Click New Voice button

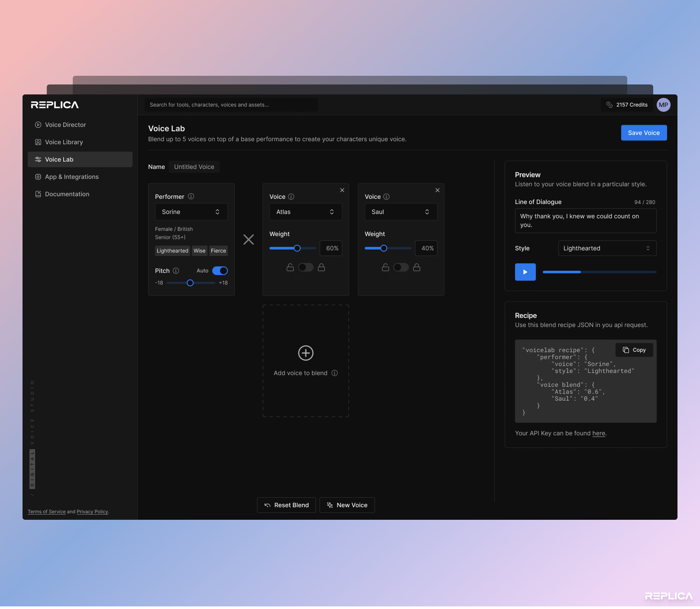(x=347, y=505)
